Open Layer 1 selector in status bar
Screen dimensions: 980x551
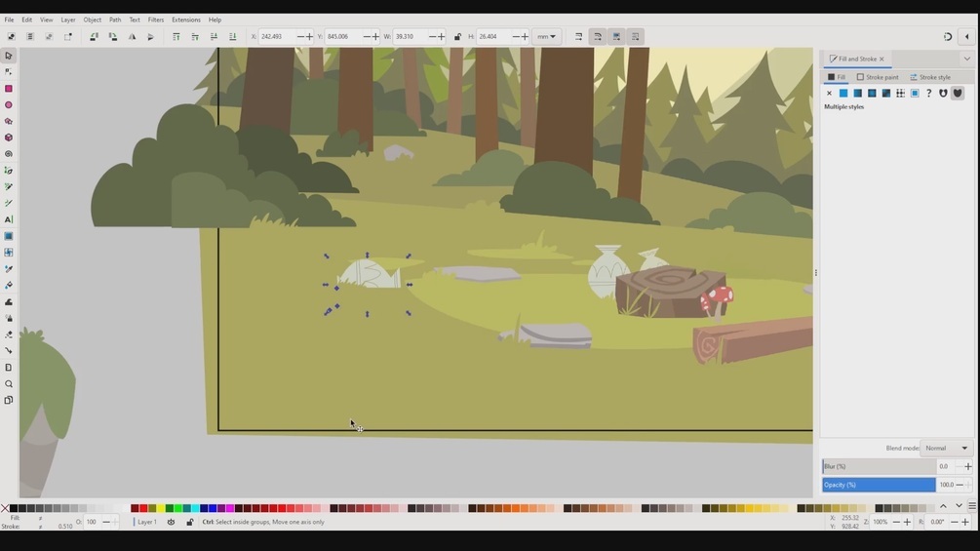coord(147,523)
